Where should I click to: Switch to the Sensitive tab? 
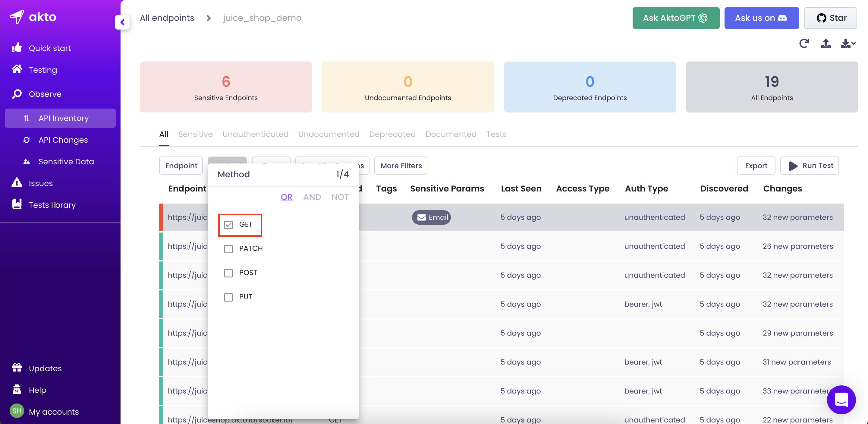click(x=195, y=134)
